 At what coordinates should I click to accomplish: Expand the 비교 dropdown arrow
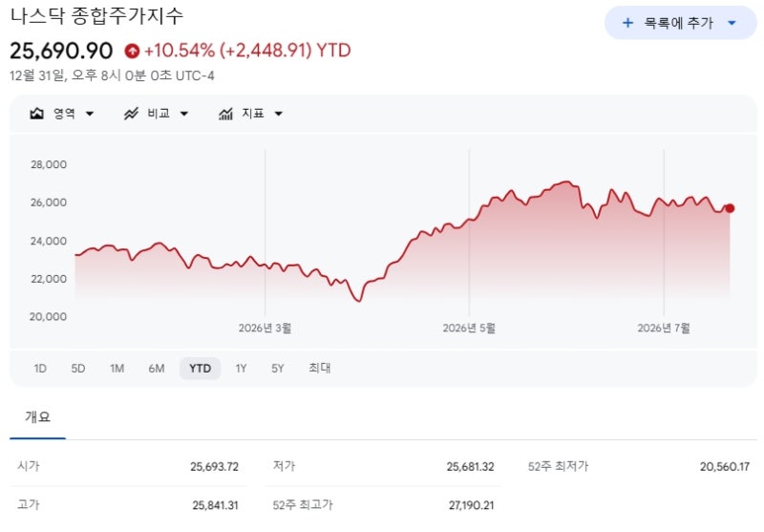pos(184,114)
